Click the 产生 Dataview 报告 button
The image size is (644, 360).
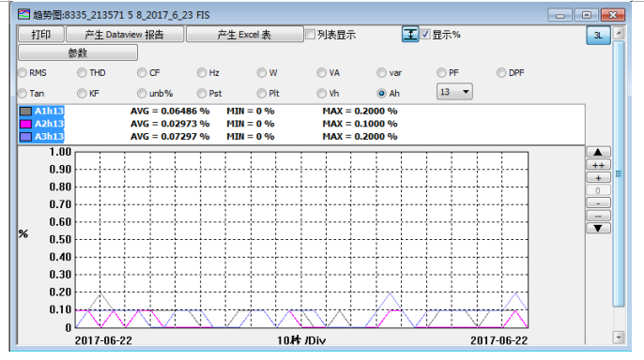click(125, 35)
